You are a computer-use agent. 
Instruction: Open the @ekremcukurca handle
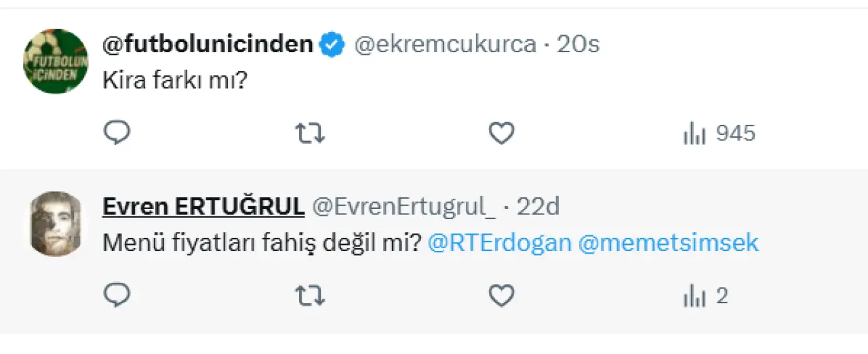(446, 45)
